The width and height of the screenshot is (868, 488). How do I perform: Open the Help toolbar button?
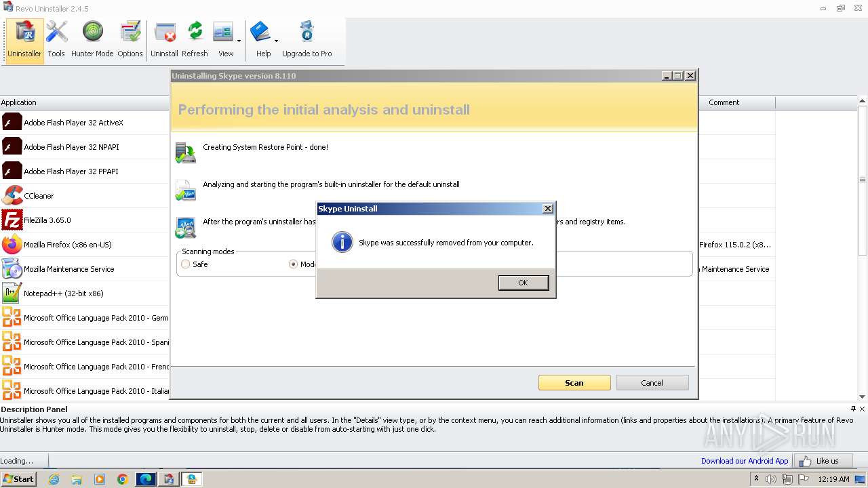tap(262, 41)
